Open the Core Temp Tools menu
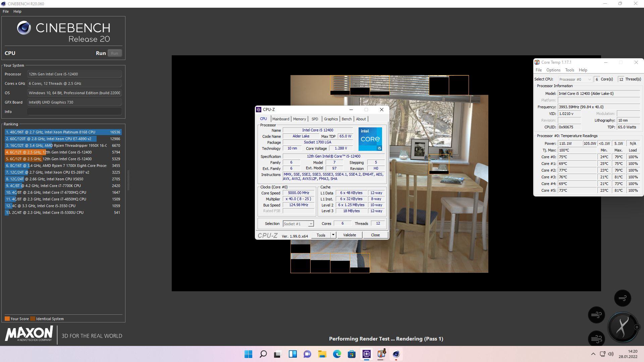This screenshot has width=644, height=362. [570, 70]
